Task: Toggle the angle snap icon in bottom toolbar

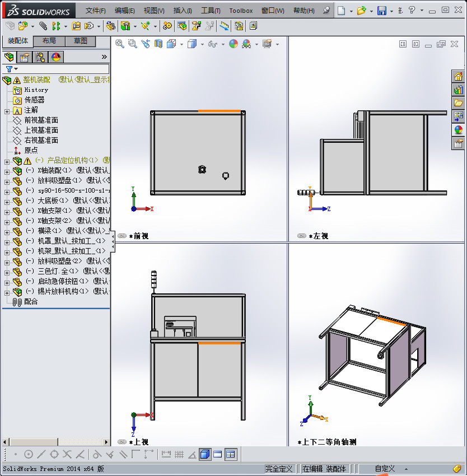Action: 192,454
